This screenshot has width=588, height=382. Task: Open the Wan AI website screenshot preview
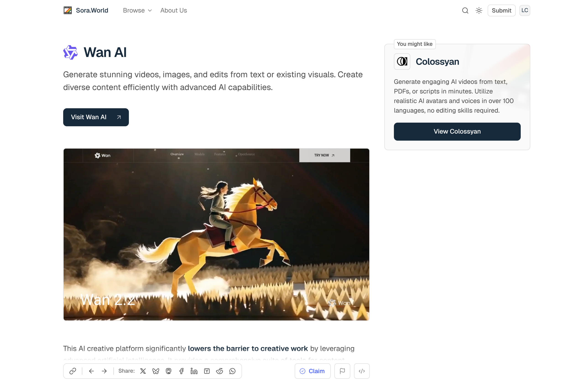tap(216, 234)
